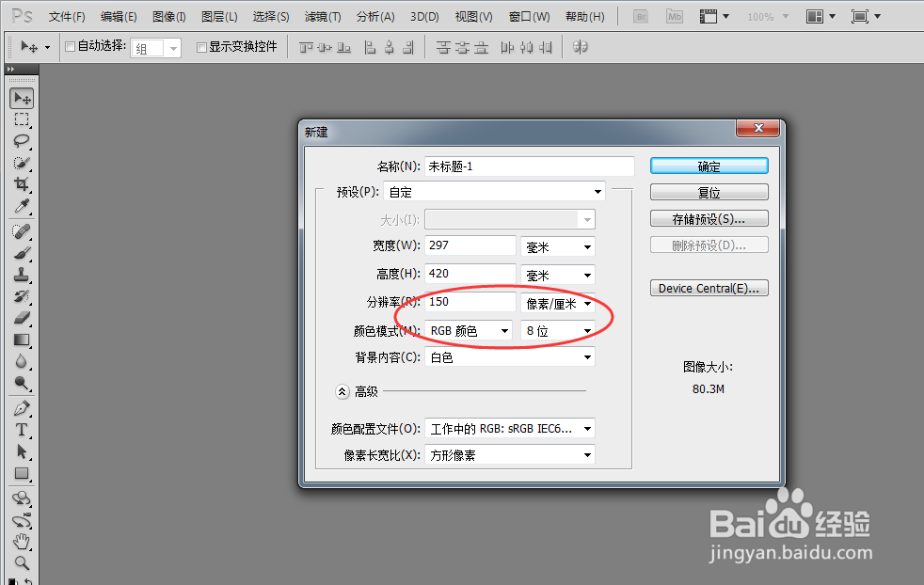Collapse the 高级 advanced section
Viewport: 924px width, 585px height.
pyautogui.click(x=342, y=391)
